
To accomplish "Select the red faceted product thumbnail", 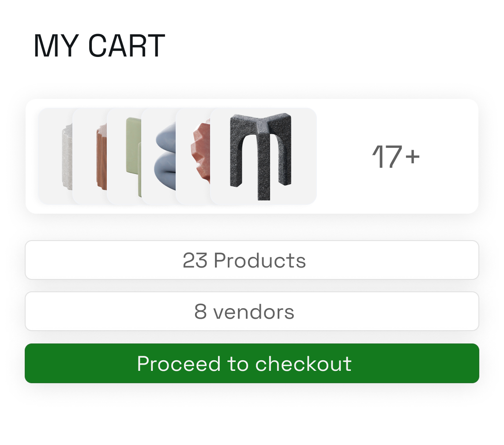I will (193, 156).
